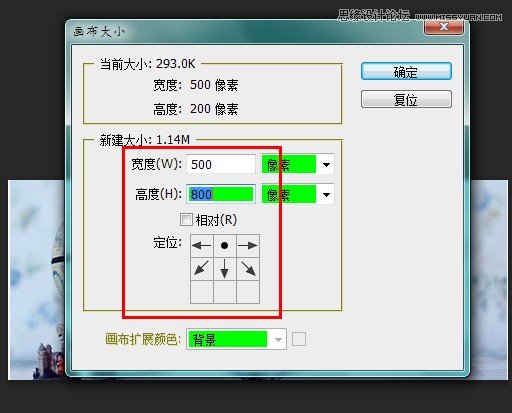This screenshot has height=413, width=512.
Task: Select the bottom-left empty anchor cell
Action: pos(202,292)
